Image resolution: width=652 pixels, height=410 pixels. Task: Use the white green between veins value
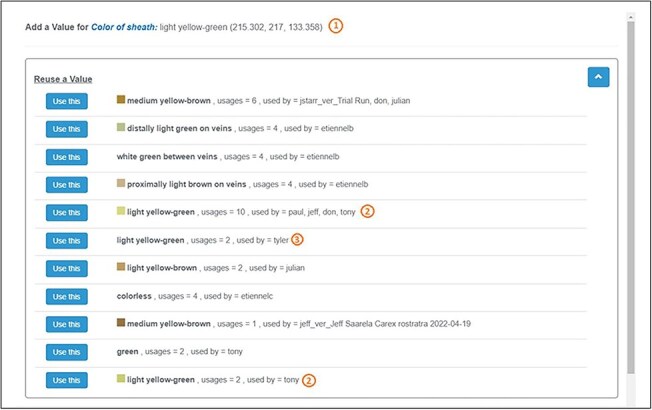tap(67, 157)
